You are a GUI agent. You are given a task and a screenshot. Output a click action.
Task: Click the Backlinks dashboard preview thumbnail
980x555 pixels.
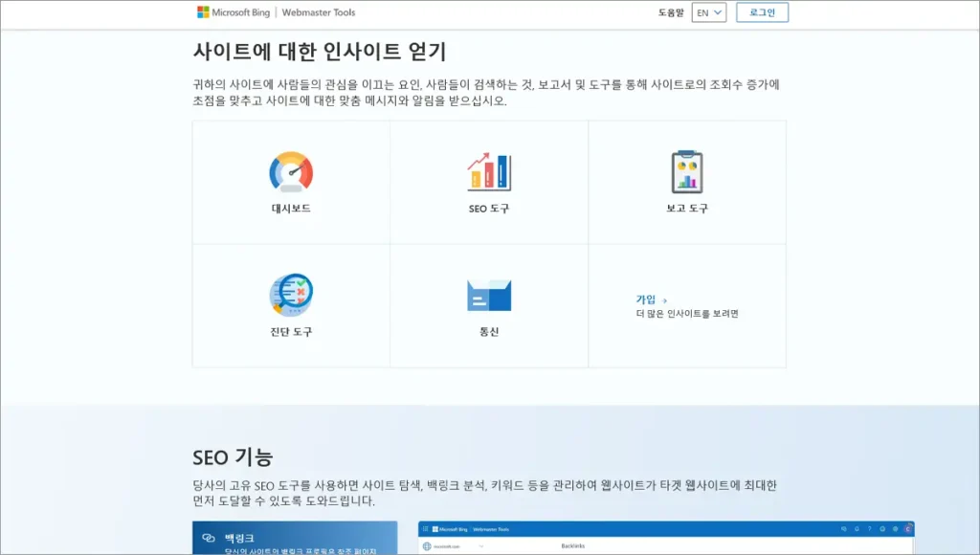tap(666, 538)
